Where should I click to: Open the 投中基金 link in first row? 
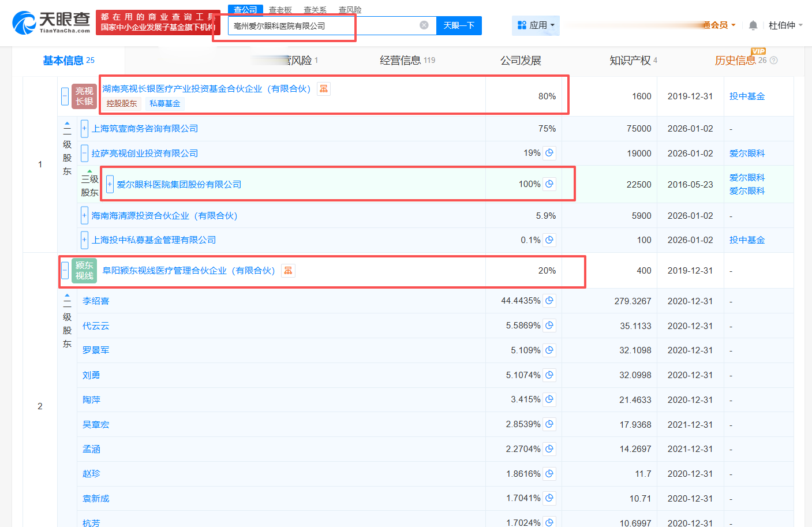click(747, 96)
